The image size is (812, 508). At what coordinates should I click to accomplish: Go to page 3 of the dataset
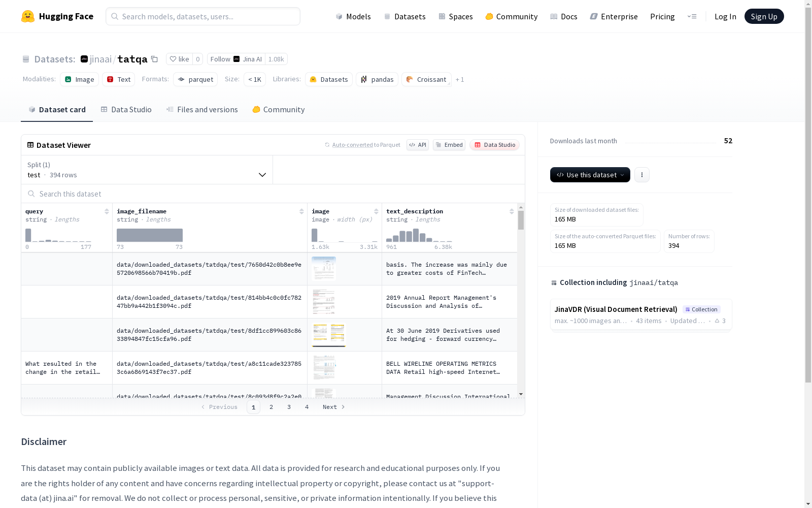tap(289, 407)
